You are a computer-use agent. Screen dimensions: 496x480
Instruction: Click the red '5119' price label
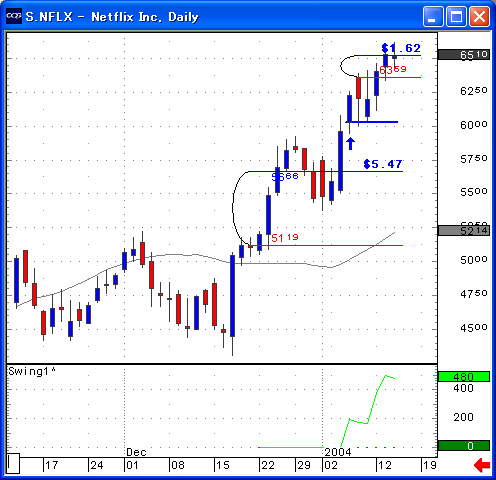pyautogui.click(x=285, y=238)
